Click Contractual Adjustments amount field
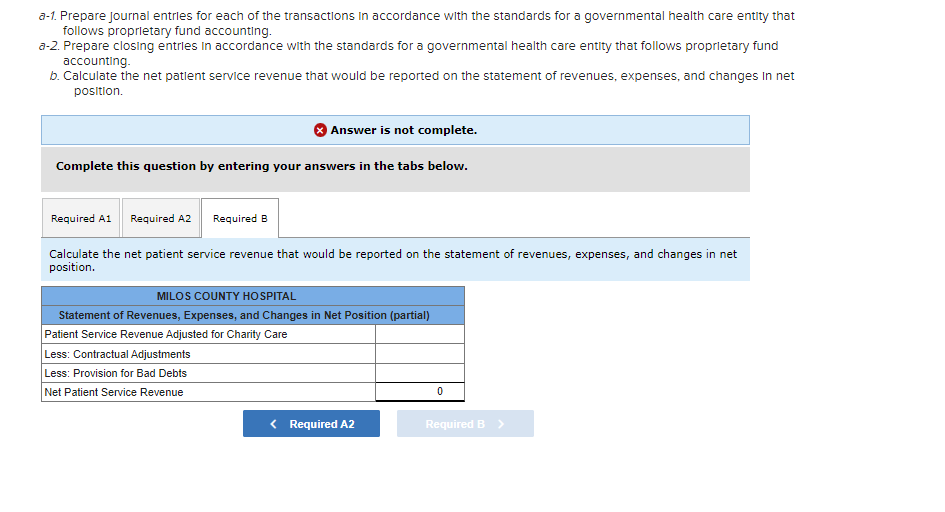945x512 pixels. (x=419, y=354)
